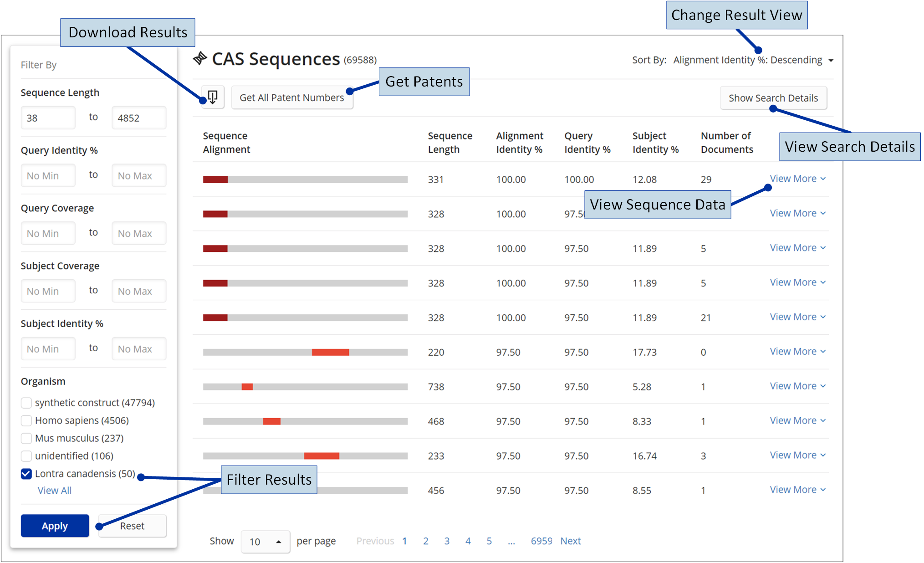The image size is (924, 563).
Task: Open the results per page dropdown
Action: click(x=265, y=542)
